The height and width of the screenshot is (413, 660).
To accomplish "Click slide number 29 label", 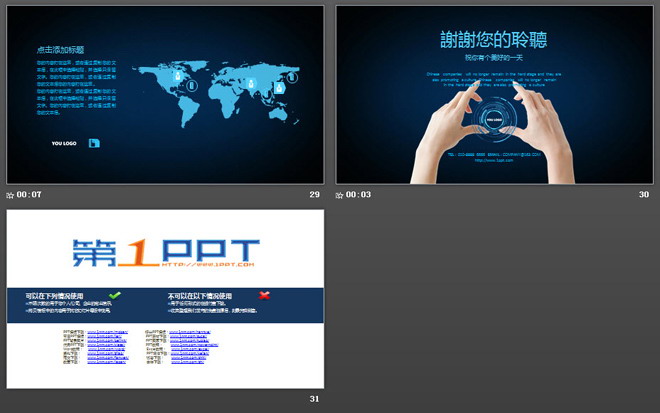I will 314,194.
